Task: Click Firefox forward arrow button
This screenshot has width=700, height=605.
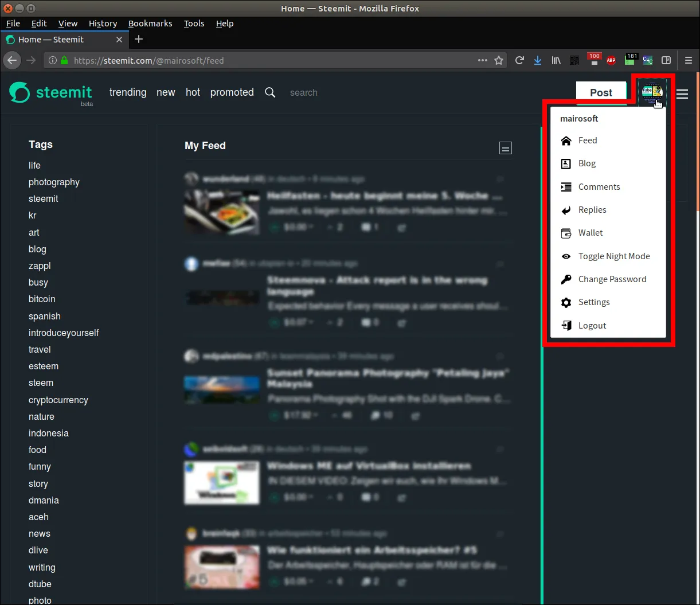Action: (31, 60)
